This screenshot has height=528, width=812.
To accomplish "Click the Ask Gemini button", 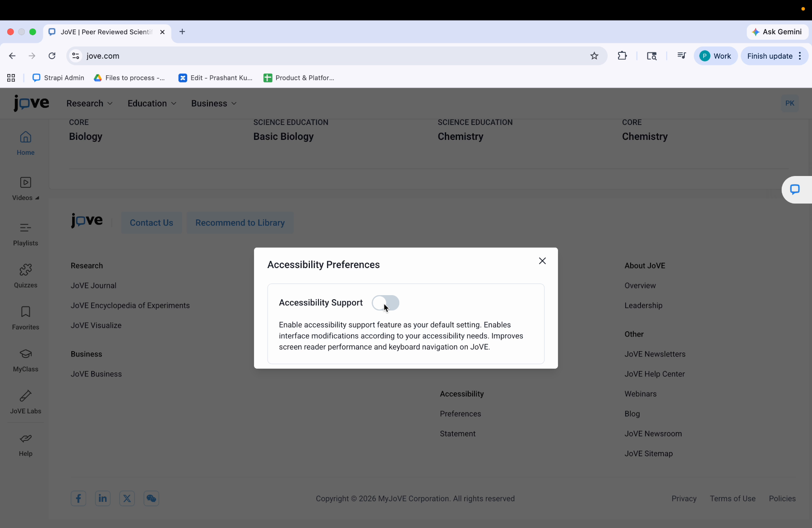I will pyautogui.click(x=777, y=32).
